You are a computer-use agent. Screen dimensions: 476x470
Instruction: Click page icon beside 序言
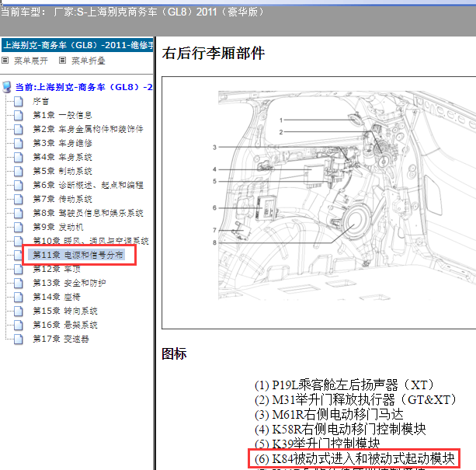(19, 101)
